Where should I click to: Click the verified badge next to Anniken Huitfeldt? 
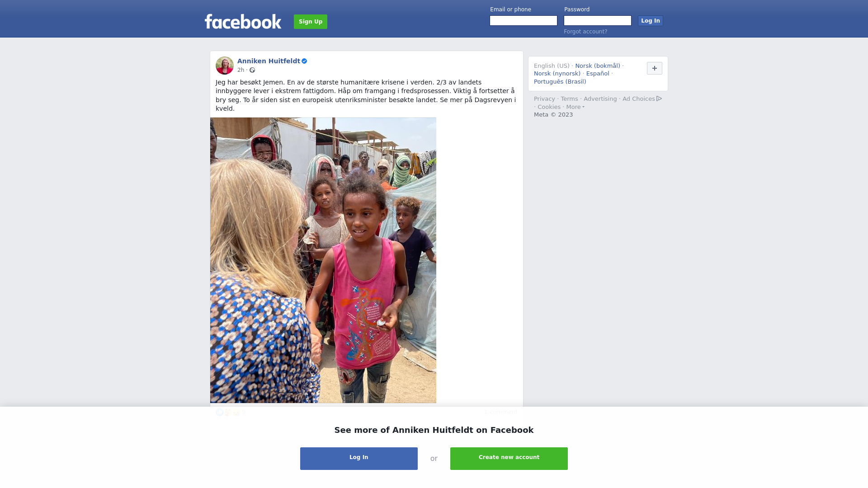pos(304,61)
